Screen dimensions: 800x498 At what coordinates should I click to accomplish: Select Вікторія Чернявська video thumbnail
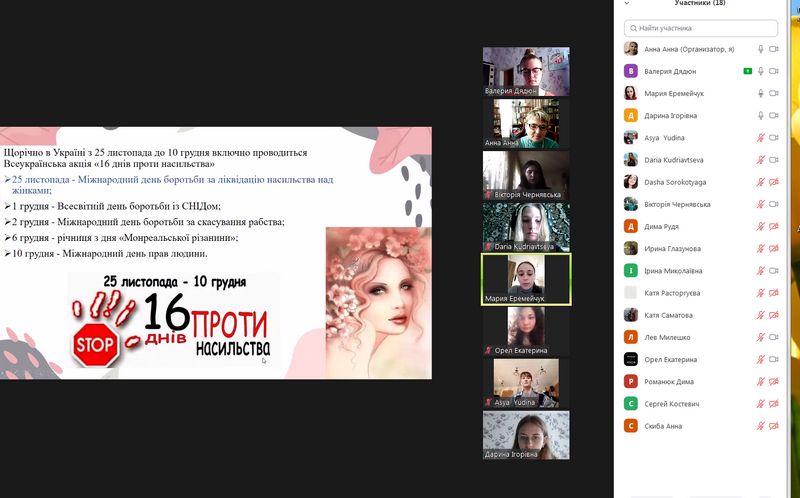tap(526, 175)
